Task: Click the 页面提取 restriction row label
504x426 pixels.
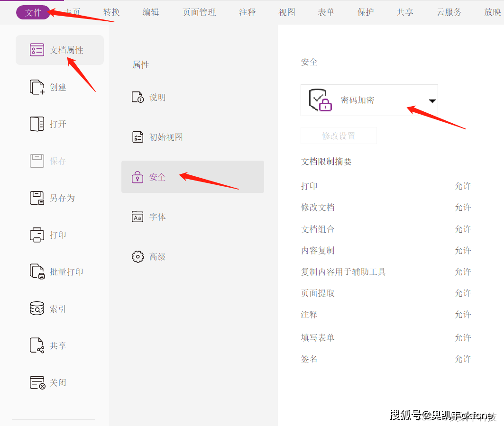Action: (x=318, y=293)
